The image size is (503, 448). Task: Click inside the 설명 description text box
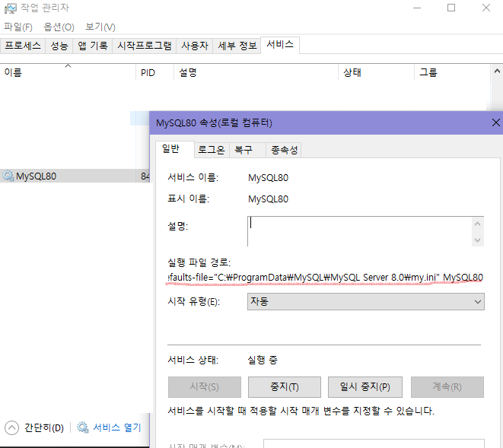click(x=359, y=231)
